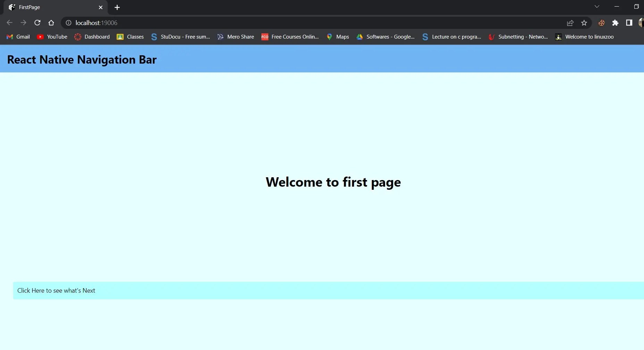
Task: Open the tab search dropdown arrow
Action: pyautogui.click(x=597, y=6)
